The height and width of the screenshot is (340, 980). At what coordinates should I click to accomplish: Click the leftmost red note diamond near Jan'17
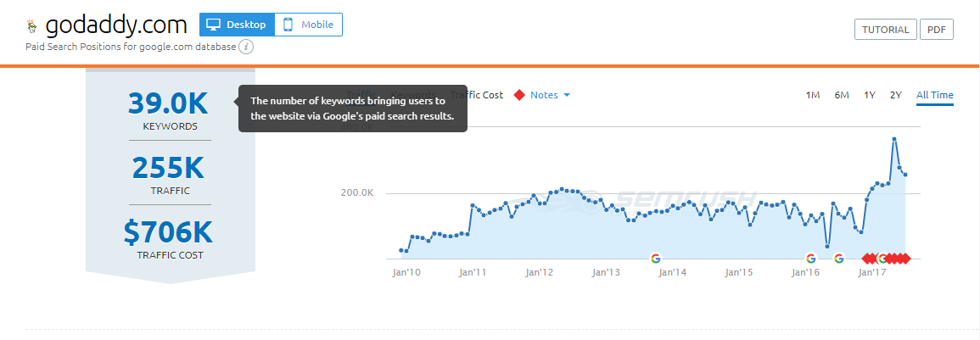pyautogui.click(x=865, y=258)
